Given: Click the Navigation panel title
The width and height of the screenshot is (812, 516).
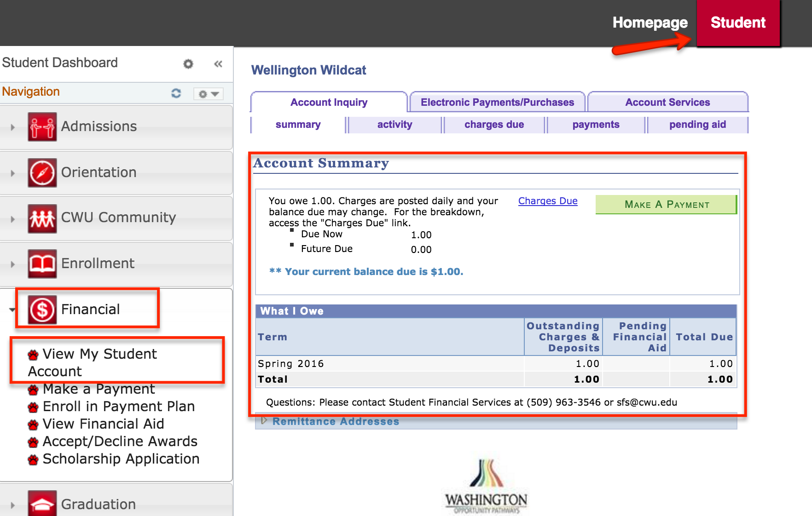Looking at the screenshot, I should click(x=31, y=92).
